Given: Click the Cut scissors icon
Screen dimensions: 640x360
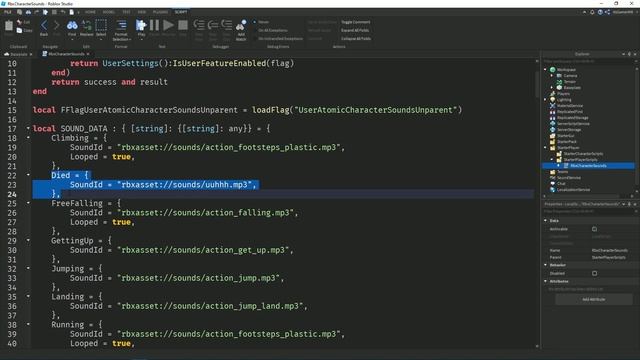Looking at the screenshot, I should [x=19, y=22].
